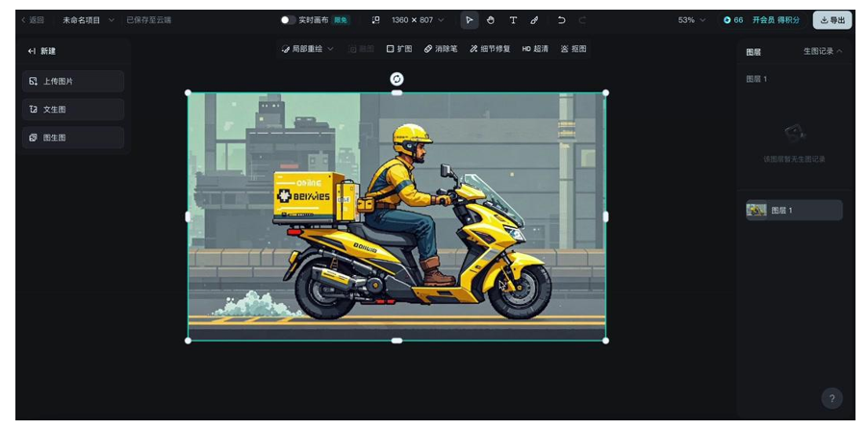868x430 pixels.
Task: Click the 上传图片 upload button
Action: (x=73, y=82)
